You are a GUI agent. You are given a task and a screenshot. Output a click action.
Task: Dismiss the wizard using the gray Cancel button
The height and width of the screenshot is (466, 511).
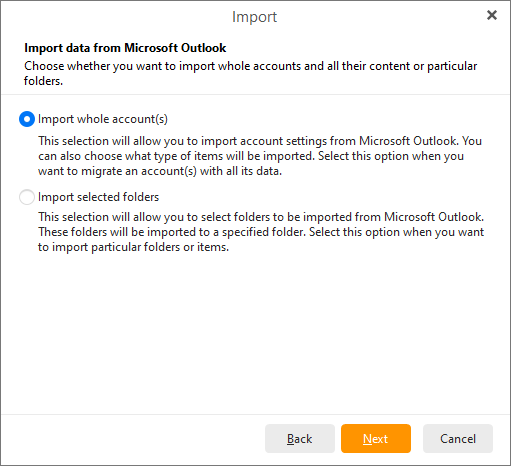pos(458,438)
